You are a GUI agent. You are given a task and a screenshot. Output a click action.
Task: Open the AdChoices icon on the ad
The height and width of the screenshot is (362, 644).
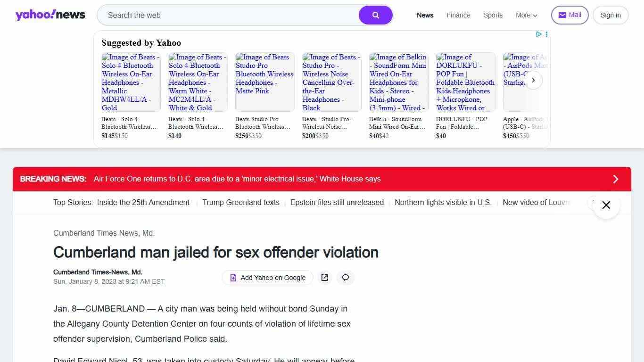pos(539,34)
